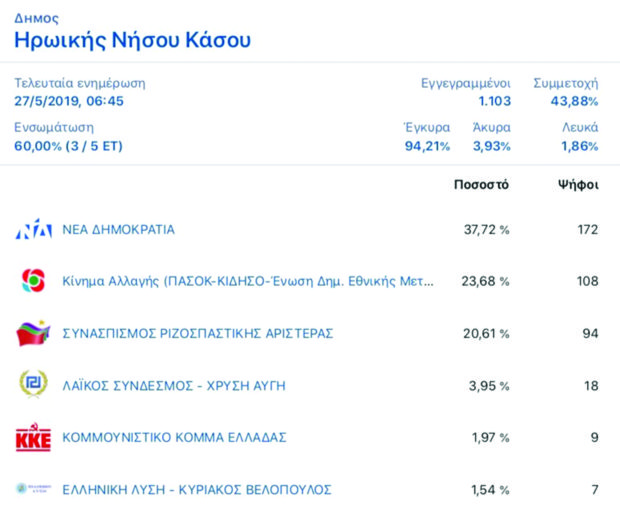620x523 pixels.
Task: Click the Νέα Δημοκρατία party logo
Action: pos(33,230)
